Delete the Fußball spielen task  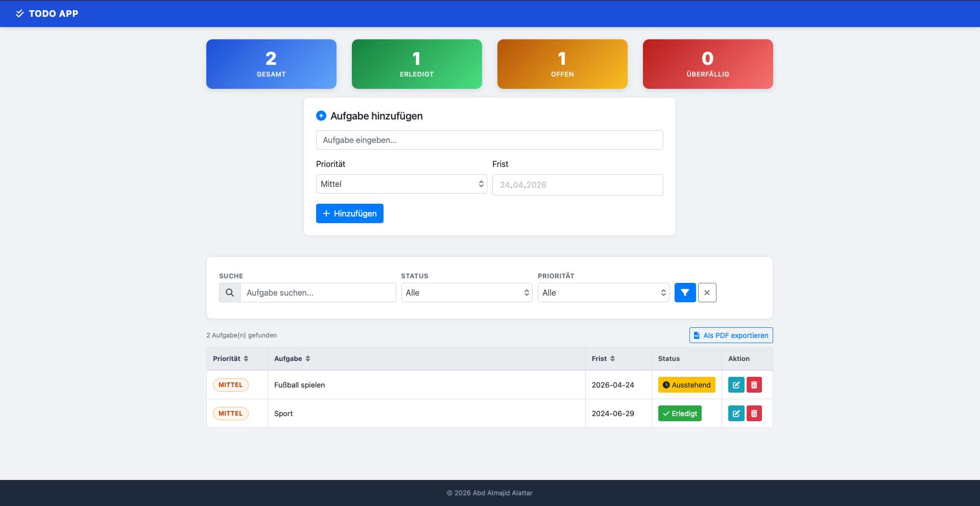pyautogui.click(x=754, y=385)
